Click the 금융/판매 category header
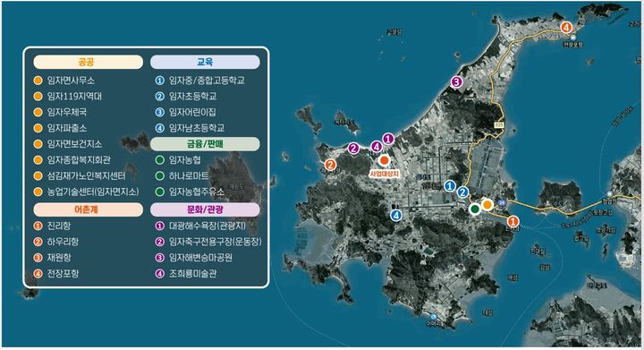The image size is (644, 350). point(205,144)
